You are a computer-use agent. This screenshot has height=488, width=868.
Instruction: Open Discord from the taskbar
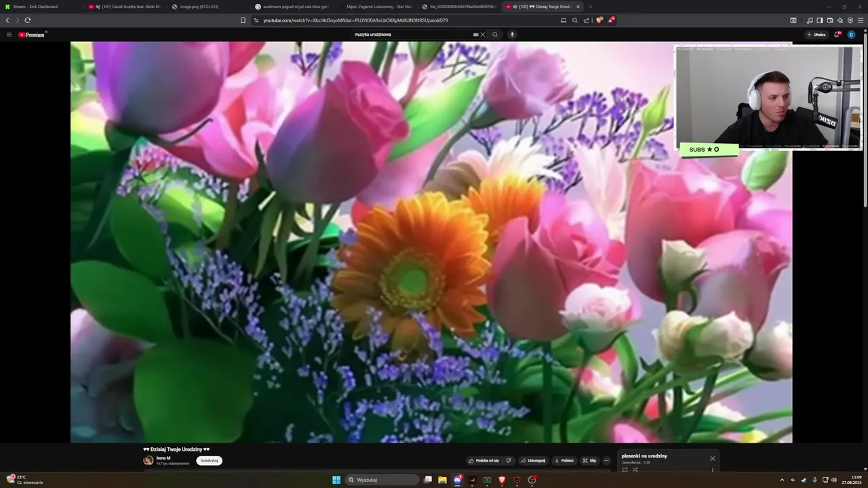pos(458,480)
